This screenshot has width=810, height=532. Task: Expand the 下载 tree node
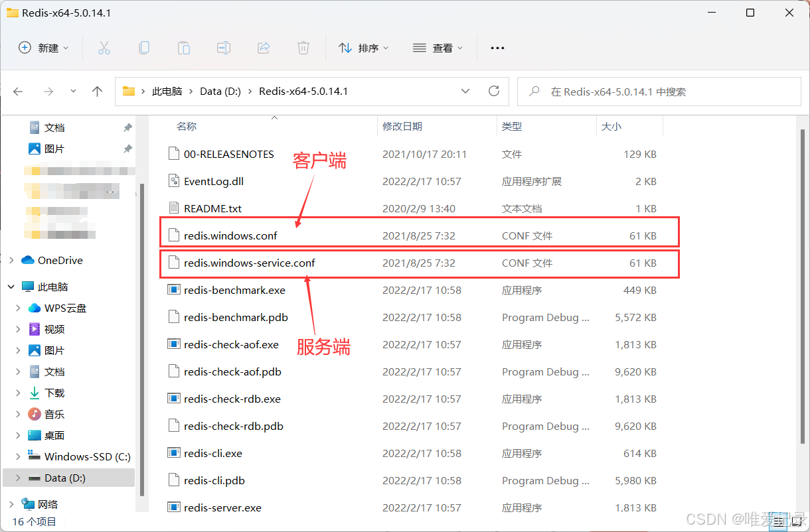(18, 393)
